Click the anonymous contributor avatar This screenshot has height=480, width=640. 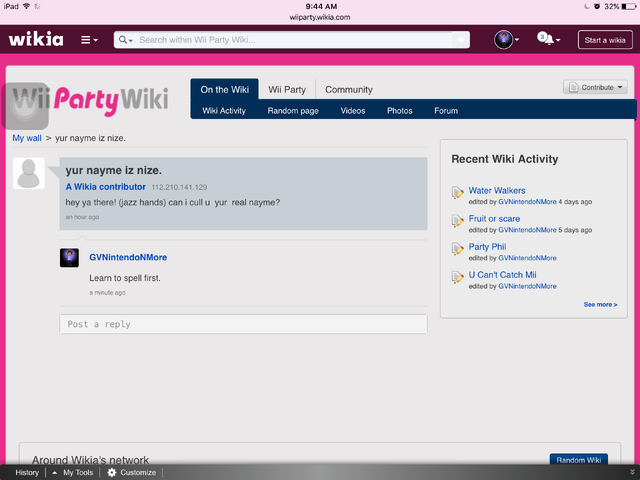tap(29, 173)
